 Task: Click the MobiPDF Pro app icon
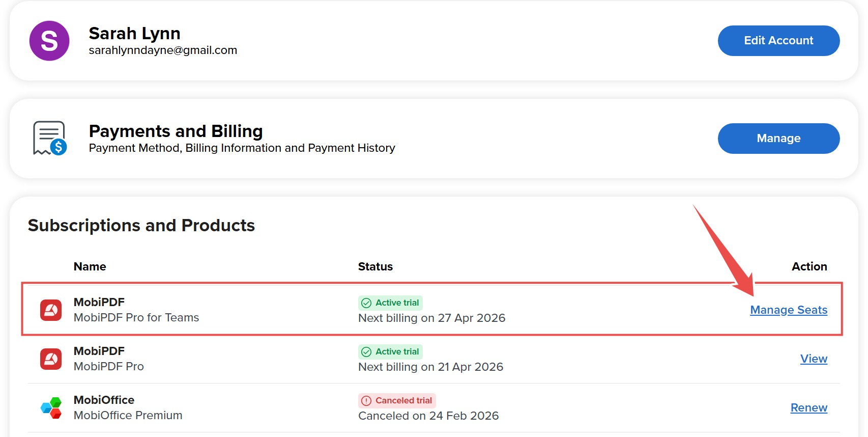pyautogui.click(x=51, y=359)
